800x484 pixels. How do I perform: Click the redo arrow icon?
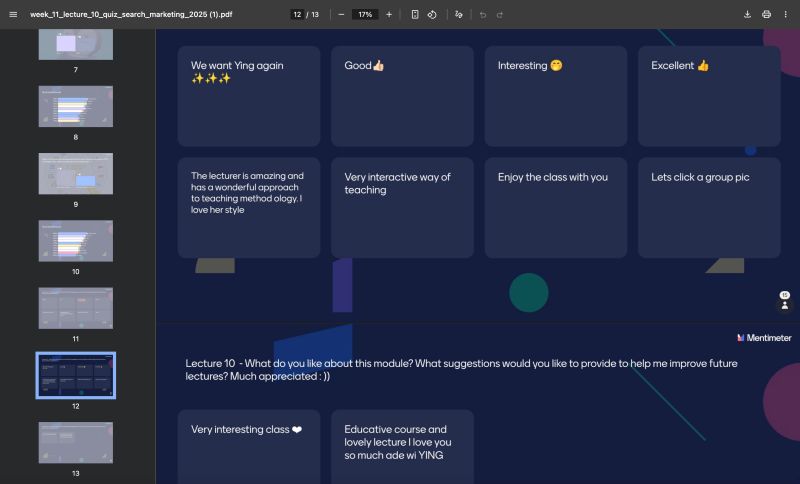click(500, 14)
